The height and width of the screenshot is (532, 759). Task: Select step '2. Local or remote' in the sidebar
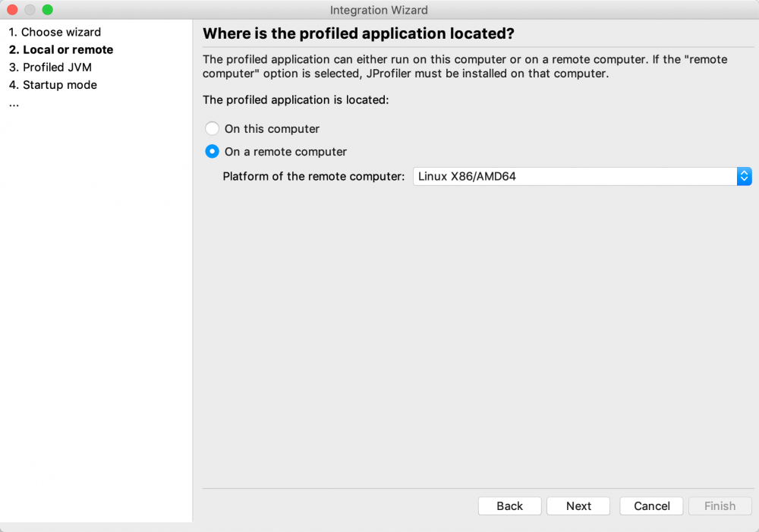coord(61,49)
